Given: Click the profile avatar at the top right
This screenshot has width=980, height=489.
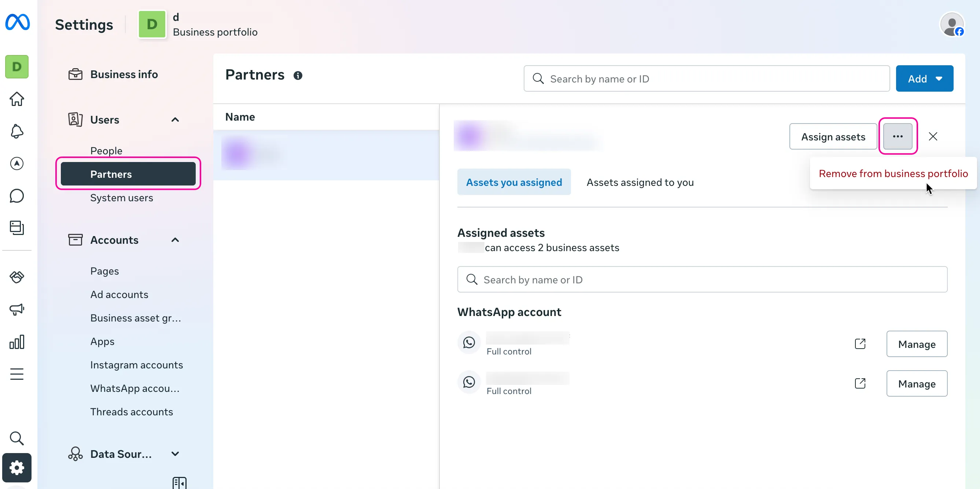Looking at the screenshot, I should [x=952, y=25].
